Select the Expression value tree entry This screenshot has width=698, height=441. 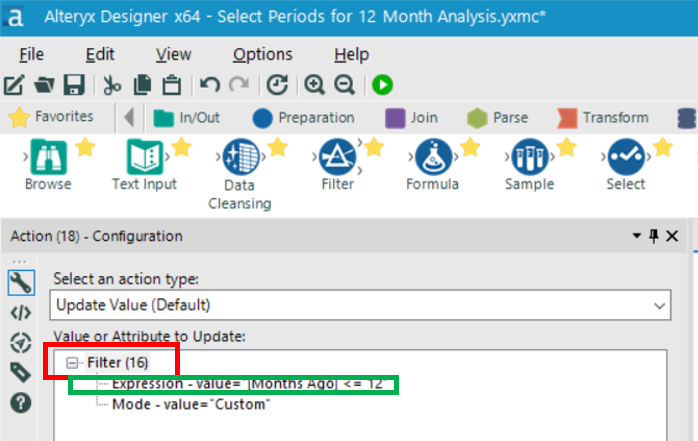tap(247, 383)
